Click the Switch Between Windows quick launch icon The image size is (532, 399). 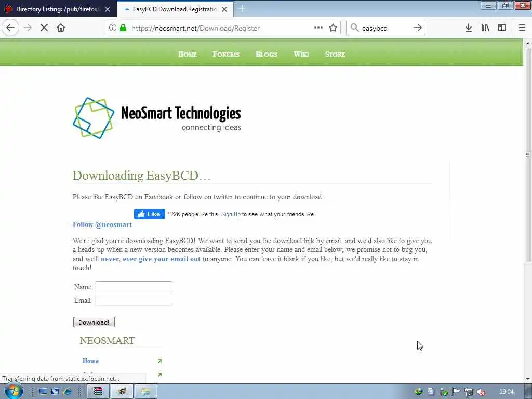pos(55,392)
